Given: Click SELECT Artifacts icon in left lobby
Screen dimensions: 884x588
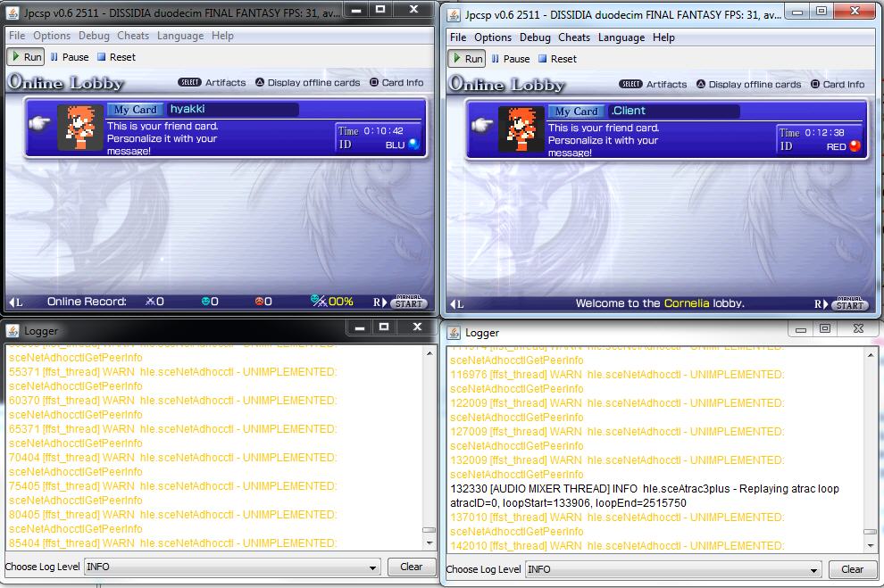Looking at the screenshot, I should (189, 82).
